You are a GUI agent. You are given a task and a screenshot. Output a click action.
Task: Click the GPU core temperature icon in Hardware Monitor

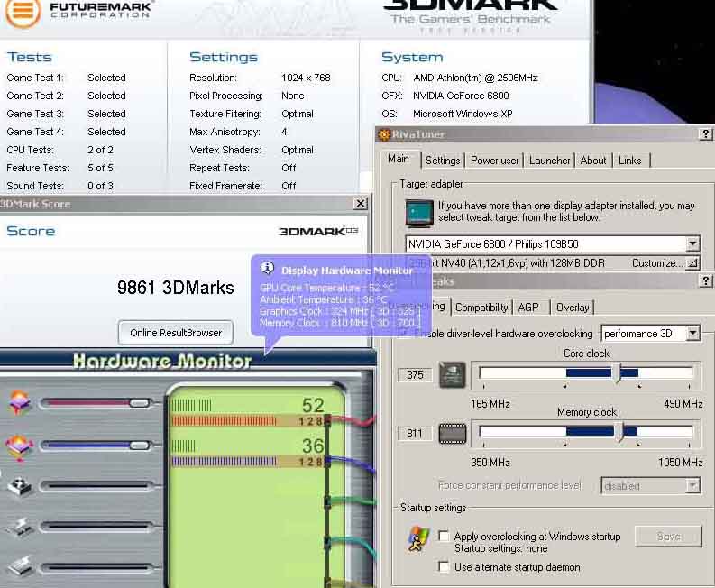(x=19, y=402)
